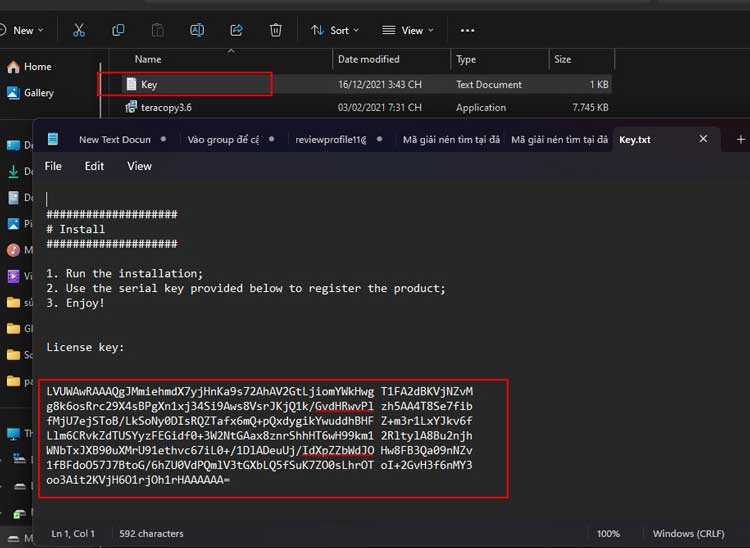Click the teracopy size 7.745 KB
Screen dimensions: 750x548
(590, 107)
